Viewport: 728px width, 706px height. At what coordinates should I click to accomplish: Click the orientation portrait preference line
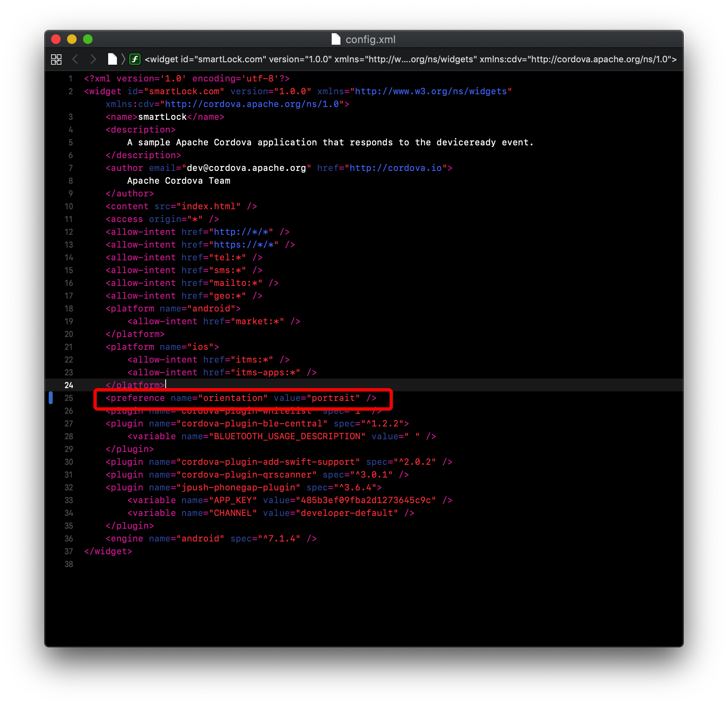pyautogui.click(x=241, y=398)
